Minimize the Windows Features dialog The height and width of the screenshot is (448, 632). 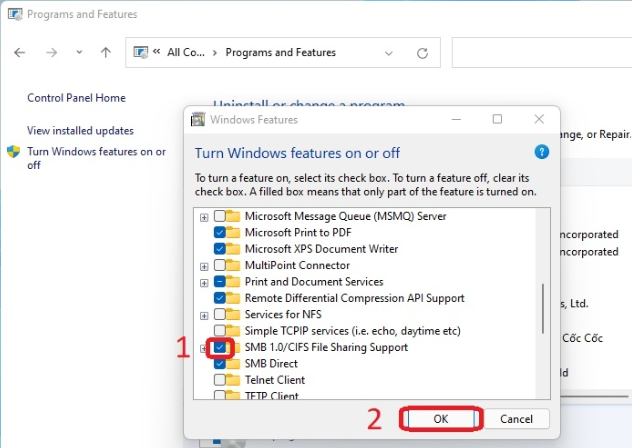click(x=456, y=119)
